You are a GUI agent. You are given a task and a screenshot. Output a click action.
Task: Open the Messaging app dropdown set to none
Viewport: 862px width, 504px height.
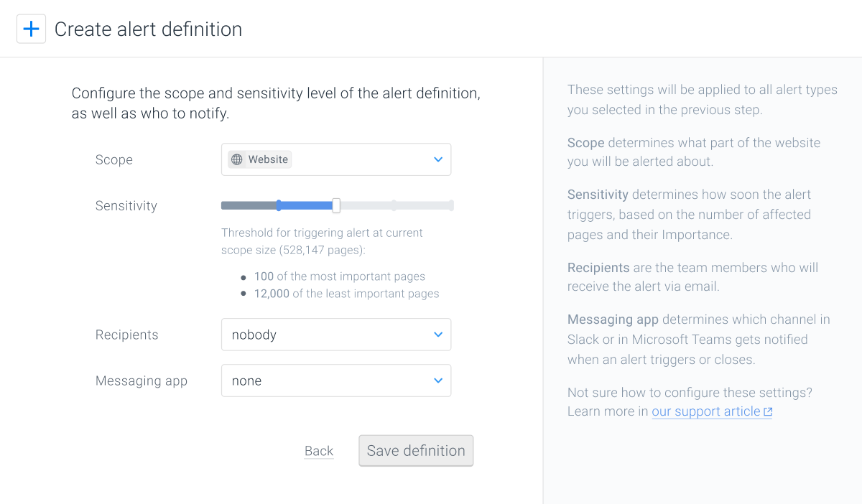pyautogui.click(x=336, y=381)
